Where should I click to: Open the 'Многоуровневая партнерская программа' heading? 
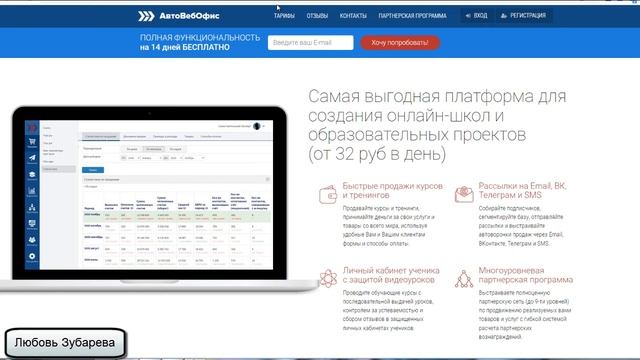(x=526, y=275)
